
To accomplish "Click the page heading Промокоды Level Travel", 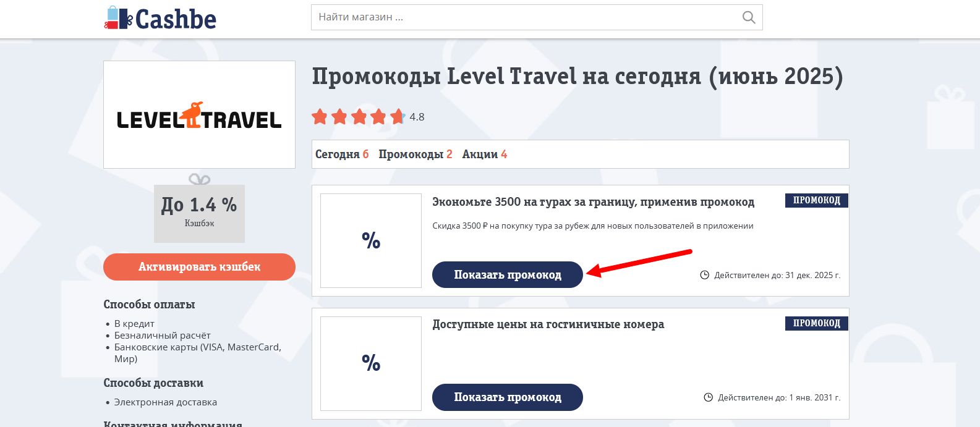I will (x=577, y=77).
